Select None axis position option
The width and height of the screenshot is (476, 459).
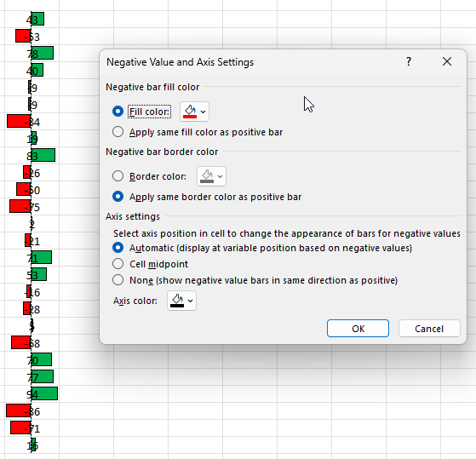click(118, 280)
